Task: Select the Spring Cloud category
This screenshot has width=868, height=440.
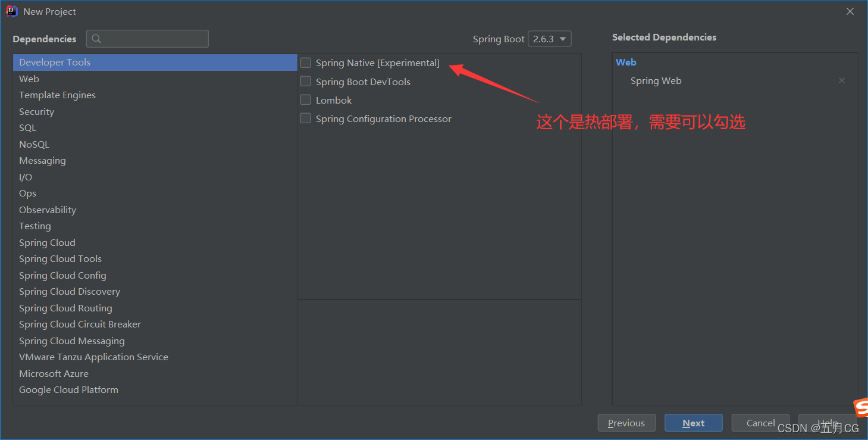Action: tap(155, 242)
